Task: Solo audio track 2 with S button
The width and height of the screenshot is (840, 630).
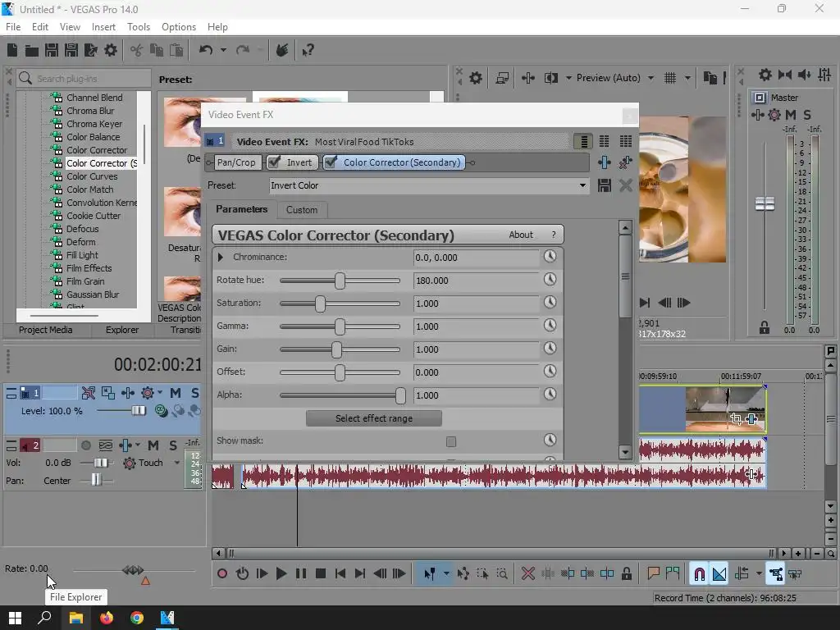Action: (173, 445)
